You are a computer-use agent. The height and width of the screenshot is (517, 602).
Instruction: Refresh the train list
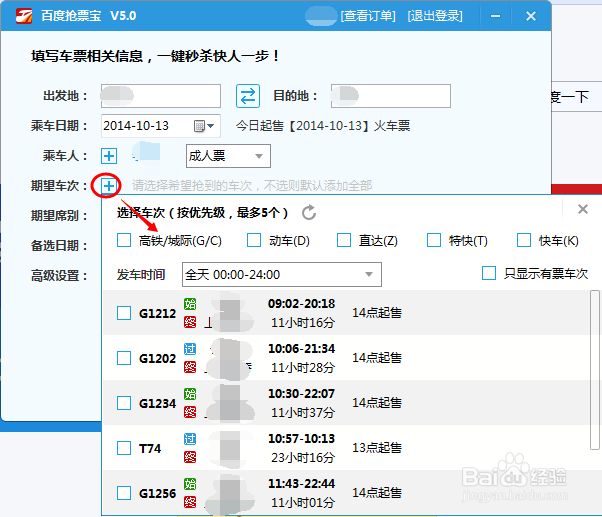click(309, 212)
